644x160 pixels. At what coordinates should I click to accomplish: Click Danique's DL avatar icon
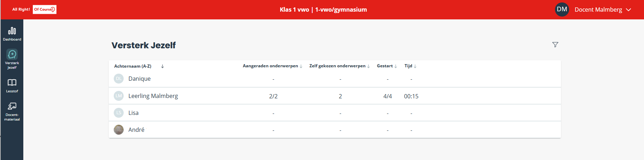point(119,79)
